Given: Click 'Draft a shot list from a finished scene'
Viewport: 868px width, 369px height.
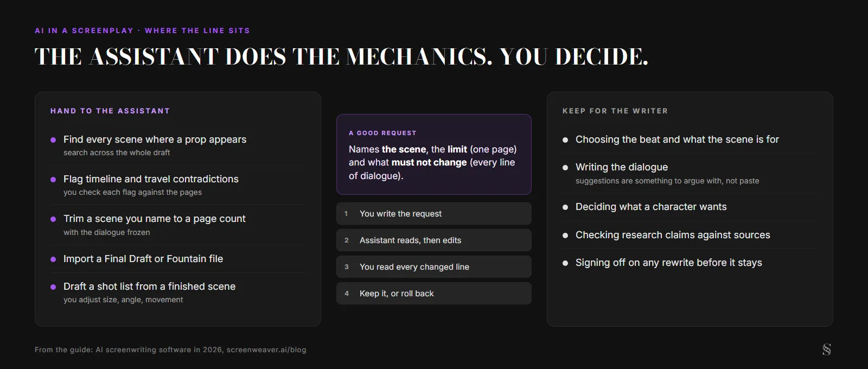Looking at the screenshot, I should [150, 287].
